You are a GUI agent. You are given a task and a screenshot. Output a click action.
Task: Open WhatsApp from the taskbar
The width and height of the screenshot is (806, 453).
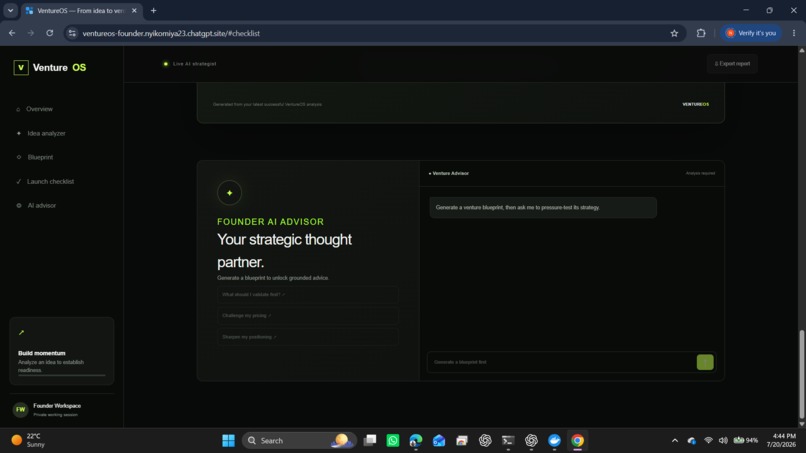[393, 441]
